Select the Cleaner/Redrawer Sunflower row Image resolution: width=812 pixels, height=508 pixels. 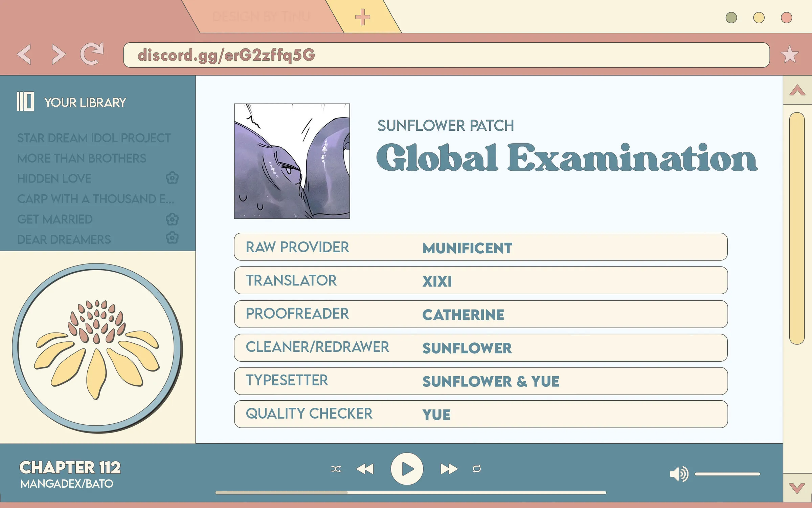(481, 347)
